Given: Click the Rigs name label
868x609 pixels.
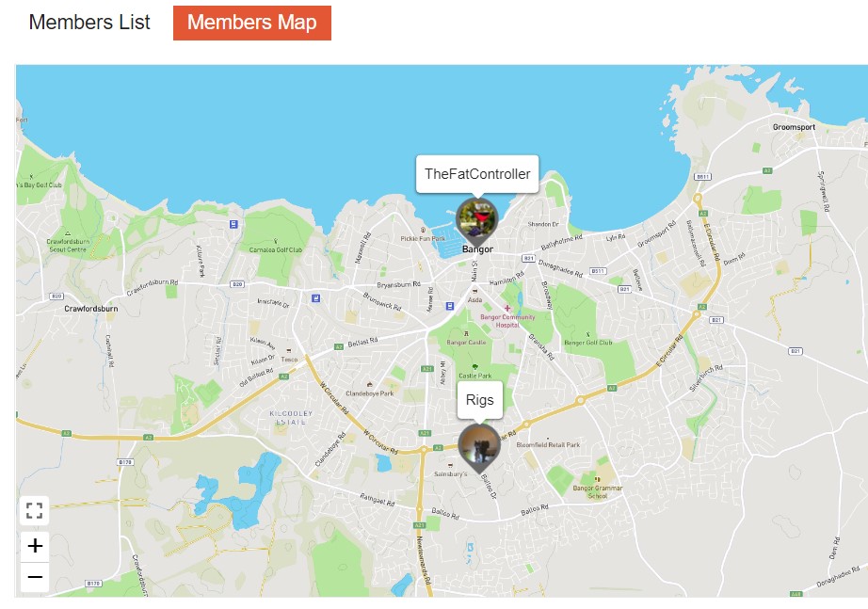Looking at the screenshot, I should [x=479, y=400].
